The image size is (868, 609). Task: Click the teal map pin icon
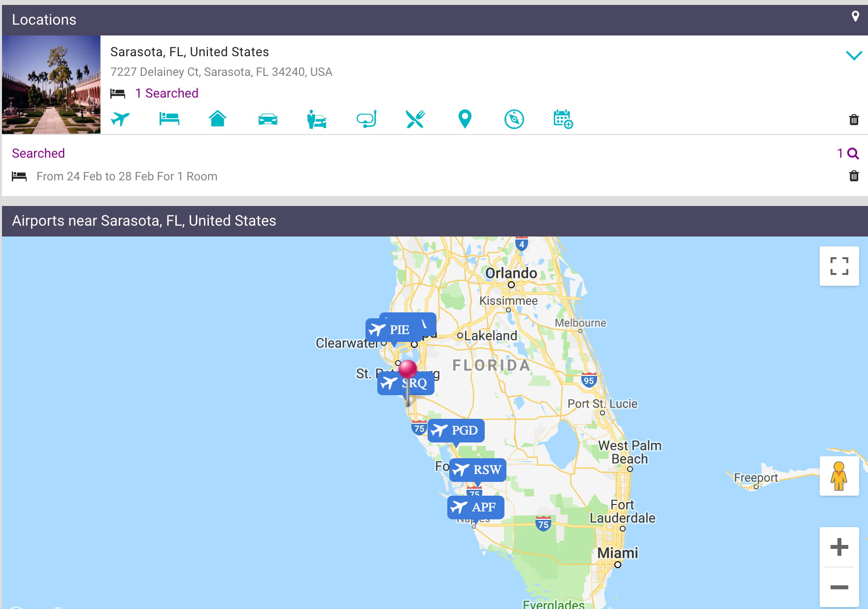[465, 119]
